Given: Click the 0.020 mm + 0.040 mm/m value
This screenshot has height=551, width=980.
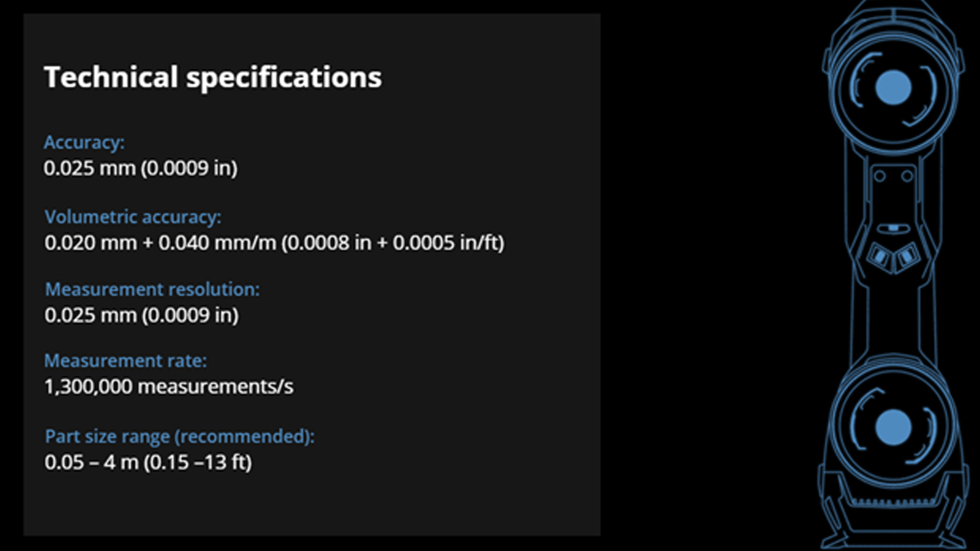Looking at the screenshot, I should (275, 243).
